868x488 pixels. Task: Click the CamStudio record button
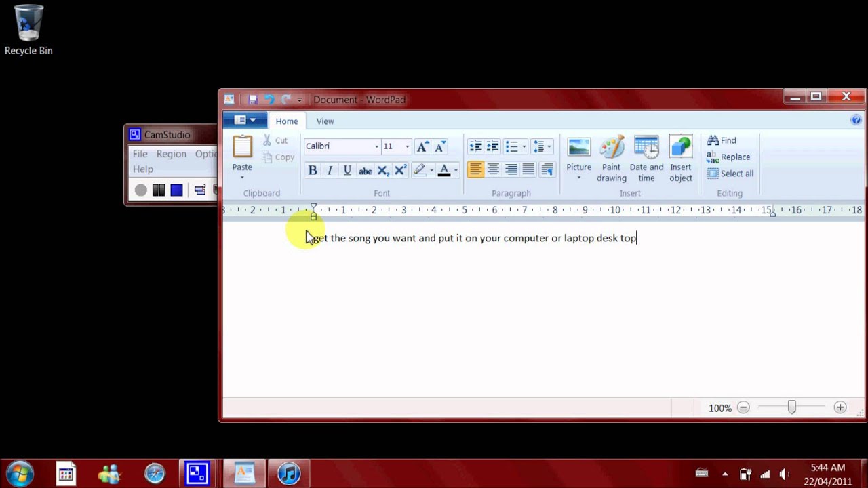[140, 190]
